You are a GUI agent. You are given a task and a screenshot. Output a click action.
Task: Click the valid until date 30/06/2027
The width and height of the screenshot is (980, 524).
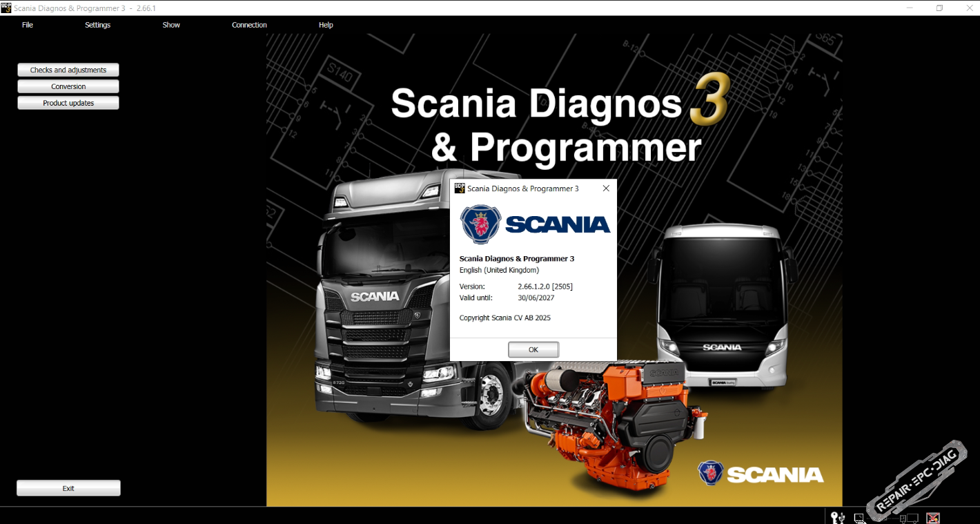(x=536, y=298)
